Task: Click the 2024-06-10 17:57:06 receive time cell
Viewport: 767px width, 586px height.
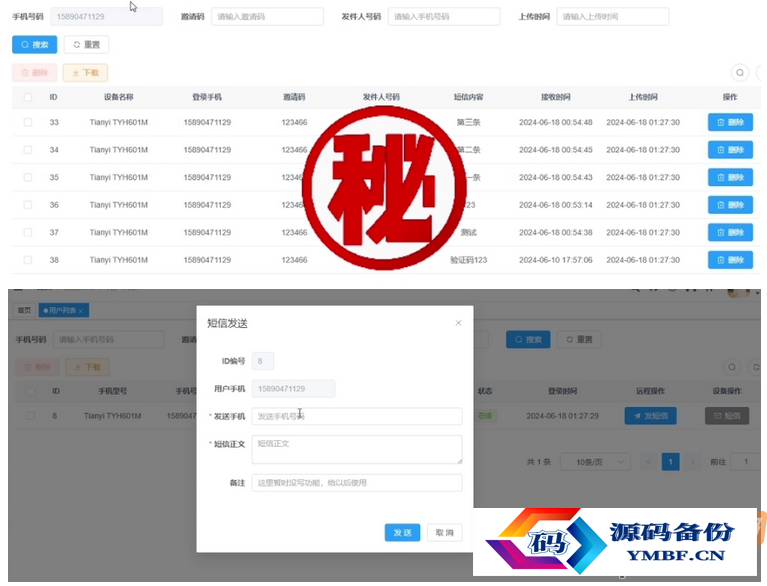Action: click(556, 260)
